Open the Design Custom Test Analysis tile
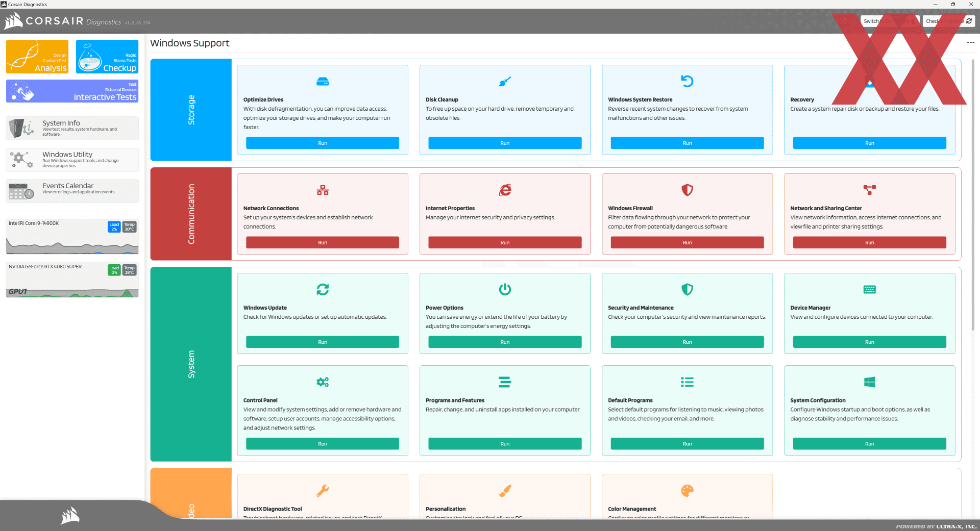The width and height of the screenshot is (980, 531). click(37, 57)
